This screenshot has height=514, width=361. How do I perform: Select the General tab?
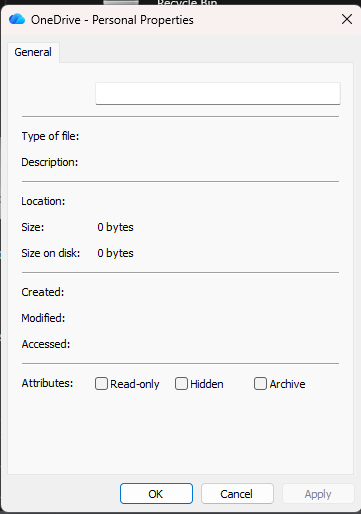click(x=33, y=52)
